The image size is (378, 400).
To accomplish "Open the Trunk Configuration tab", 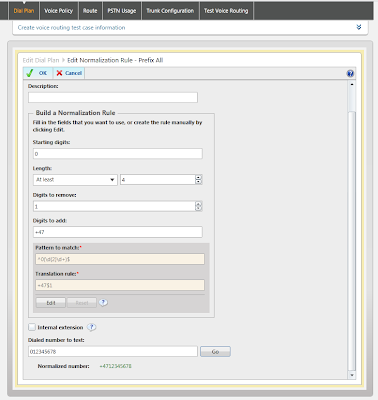I will 170,11.
